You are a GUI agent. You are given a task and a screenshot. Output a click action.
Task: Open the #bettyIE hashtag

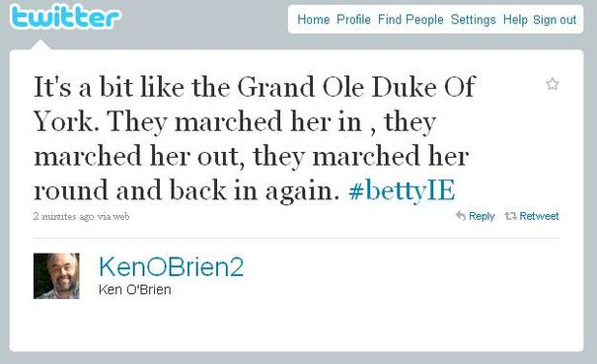pos(402,190)
